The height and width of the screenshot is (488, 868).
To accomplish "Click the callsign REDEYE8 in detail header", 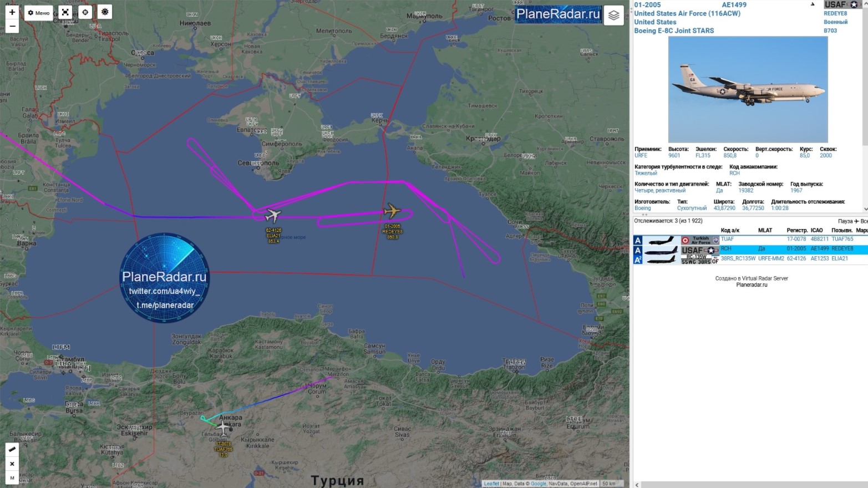I will [x=835, y=13].
